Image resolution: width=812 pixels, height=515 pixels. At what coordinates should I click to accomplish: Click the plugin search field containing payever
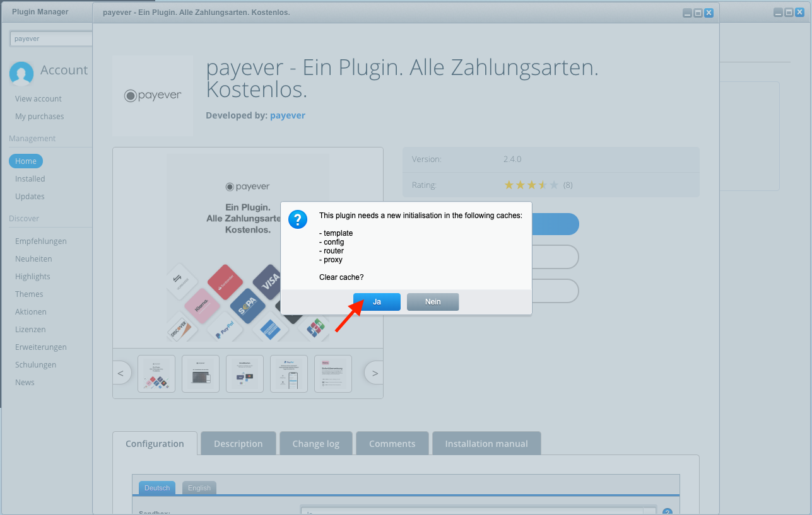(51, 38)
